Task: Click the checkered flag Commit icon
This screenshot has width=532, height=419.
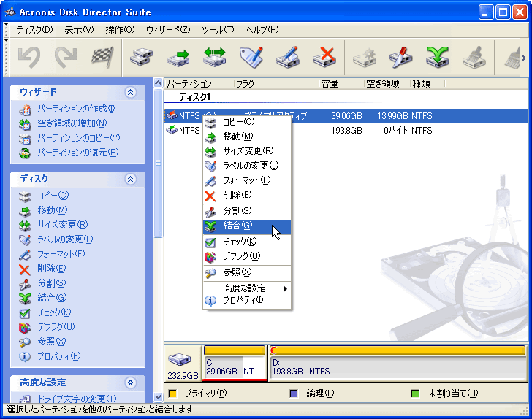Action: click(102, 57)
